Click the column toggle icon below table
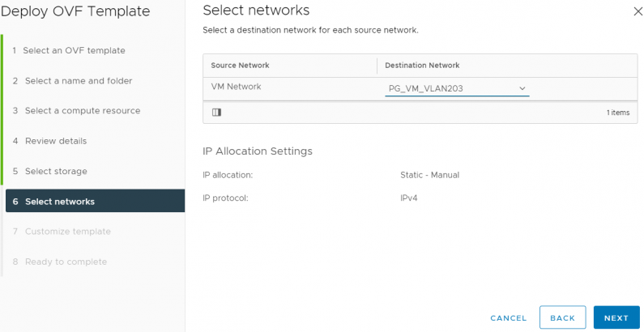 [216, 113]
